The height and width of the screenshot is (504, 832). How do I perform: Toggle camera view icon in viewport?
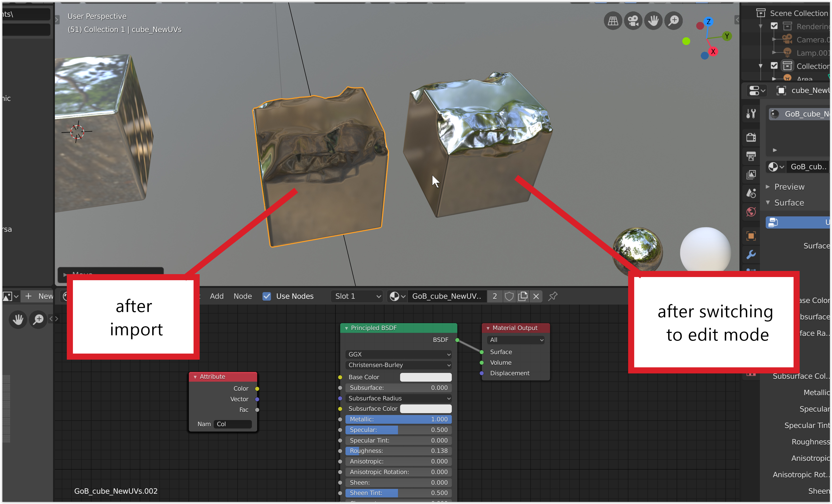633,21
